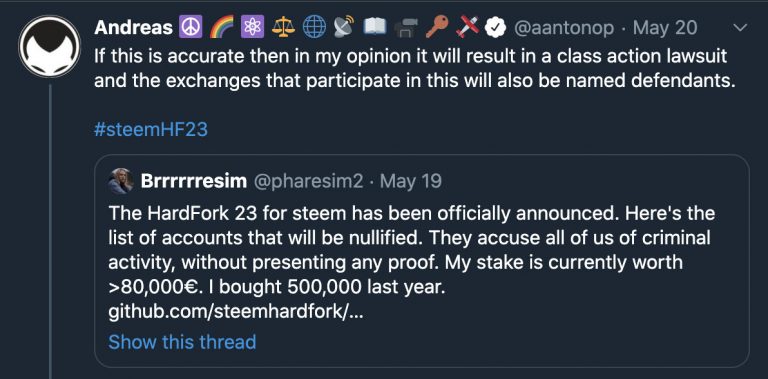Click the open book emoji
768x379 pixels.
pos(376,28)
